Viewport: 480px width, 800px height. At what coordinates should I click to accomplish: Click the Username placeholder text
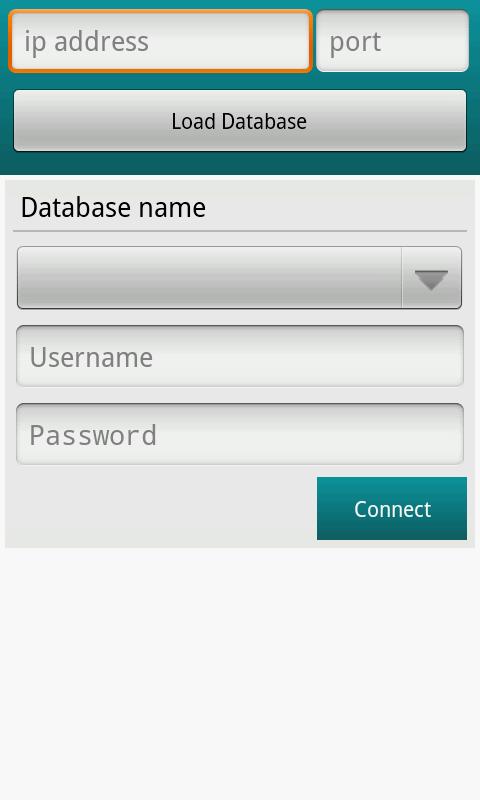point(91,357)
